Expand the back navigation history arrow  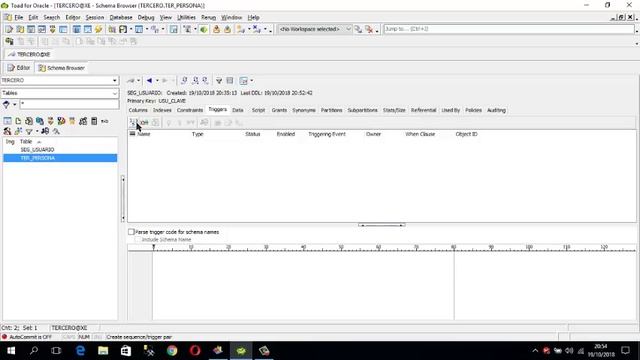point(157,81)
